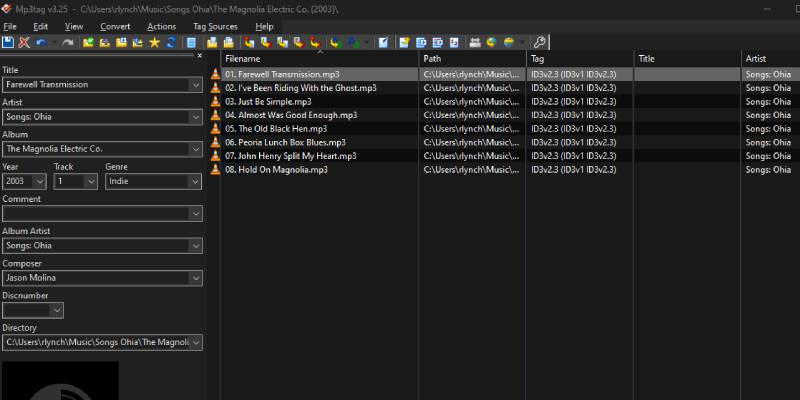
Task: Select file 06. Peoria Lunch Box Blues.mp3
Action: [x=285, y=142]
